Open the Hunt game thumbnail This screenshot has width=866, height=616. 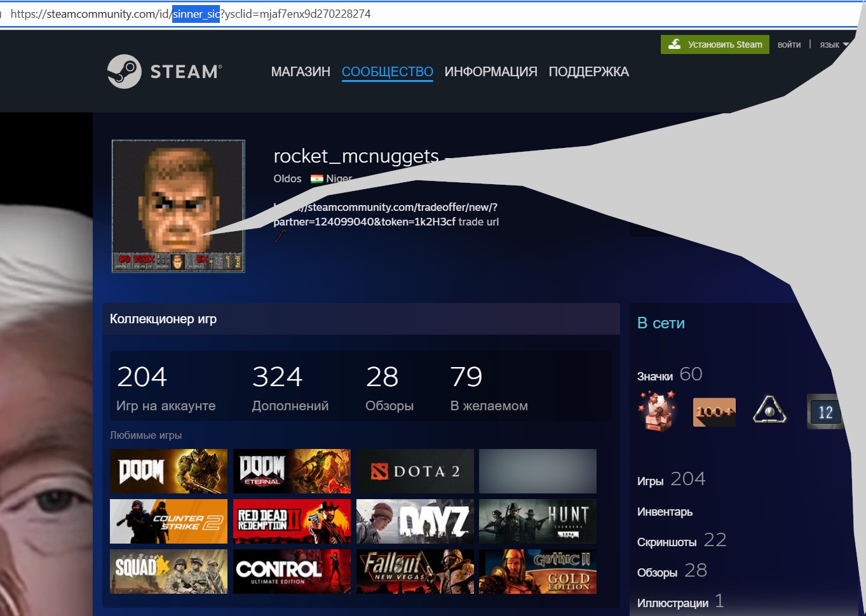click(538, 521)
